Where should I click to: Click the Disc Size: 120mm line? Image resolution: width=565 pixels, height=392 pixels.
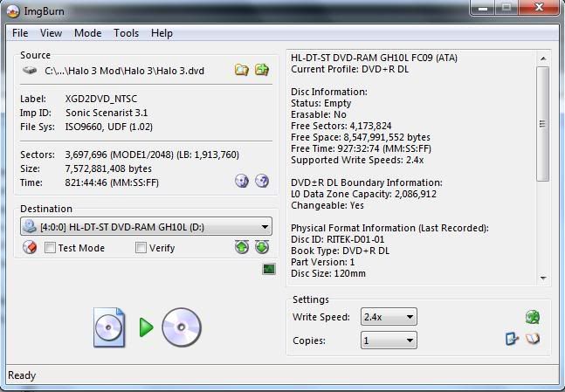[327, 273]
